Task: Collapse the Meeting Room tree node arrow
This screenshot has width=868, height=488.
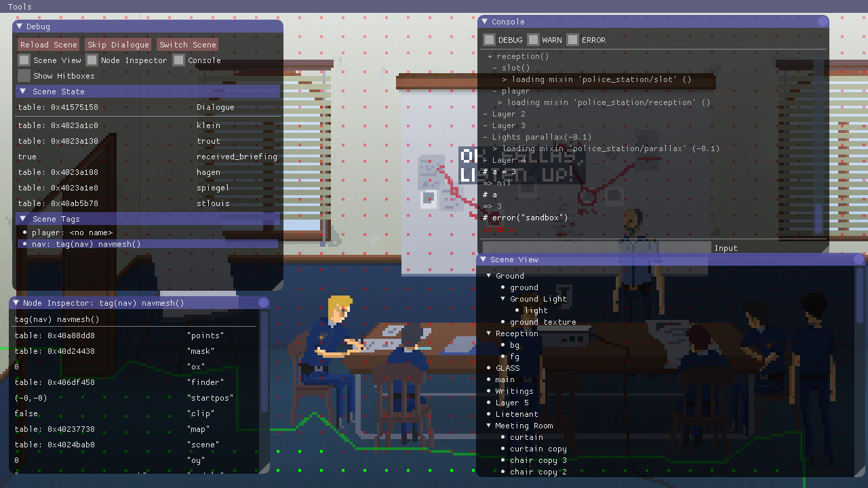Action: click(489, 426)
